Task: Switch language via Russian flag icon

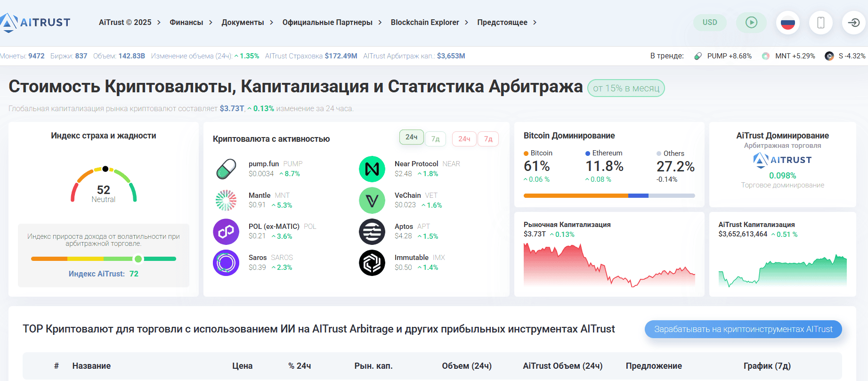Action: coord(788,23)
